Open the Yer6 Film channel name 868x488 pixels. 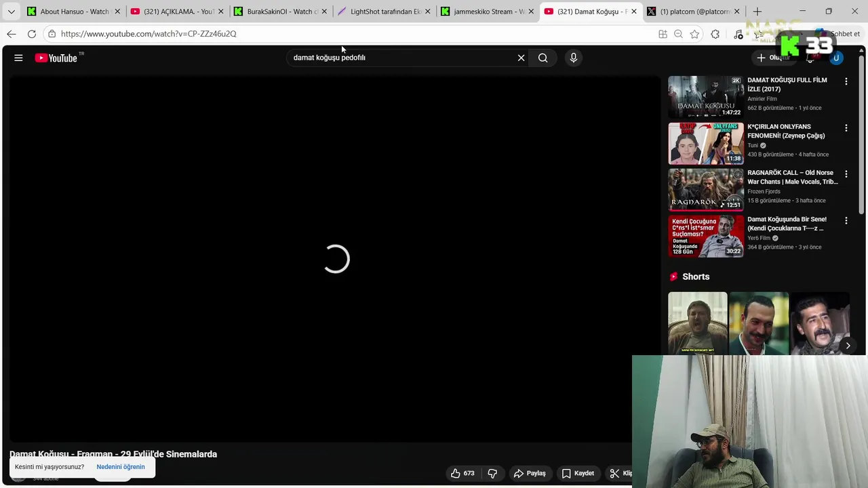[x=759, y=239]
